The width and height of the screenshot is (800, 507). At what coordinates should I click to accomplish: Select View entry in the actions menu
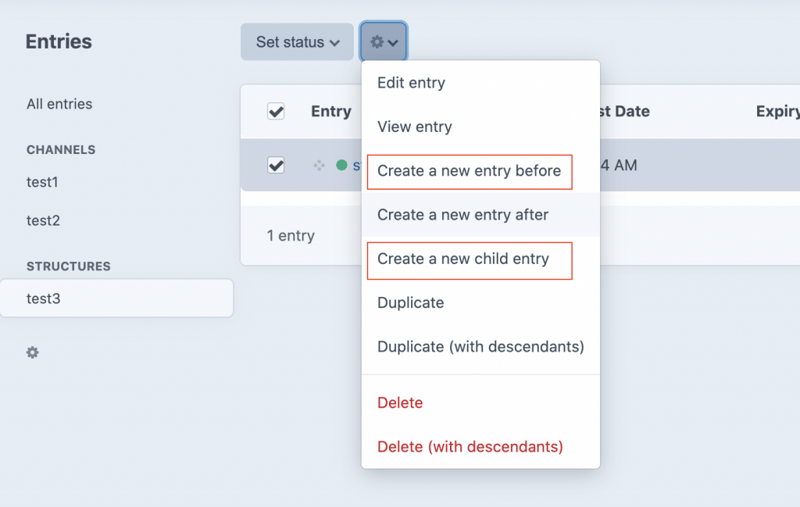pos(414,127)
